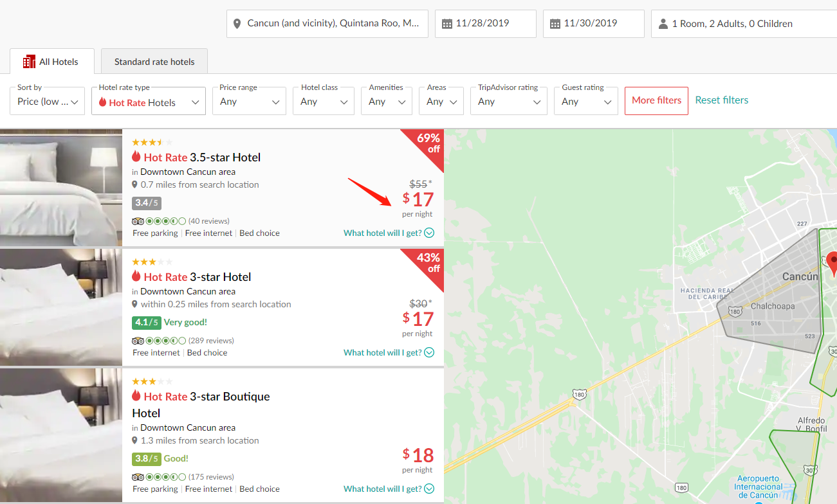The image size is (837, 504).
Task: Click the (175 reviews) text
Action: tap(211, 477)
